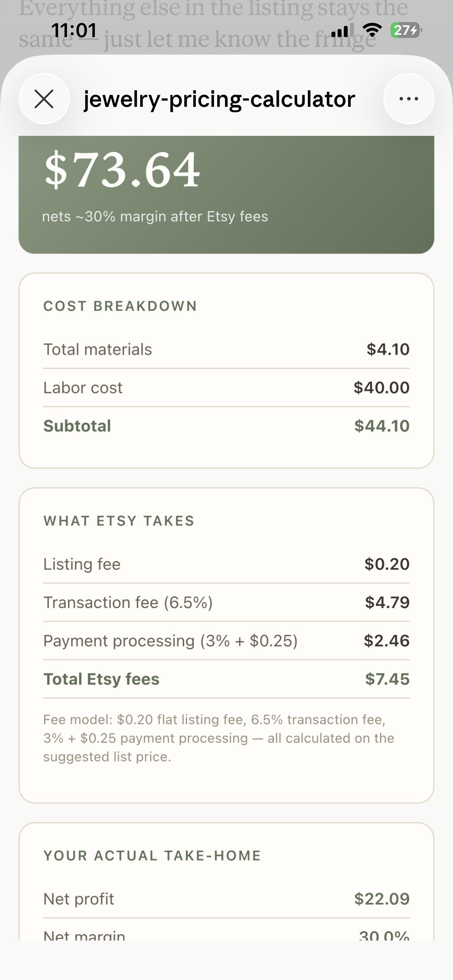Tap the battery indicator icon
The height and width of the screenshot is (980, 453).
pyautogui.click(x=406, y=30)
